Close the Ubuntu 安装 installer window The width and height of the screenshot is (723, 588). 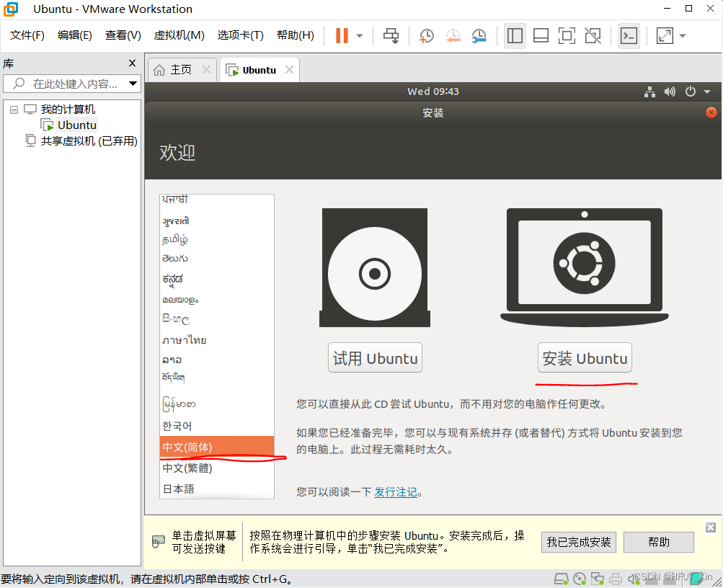(x=711, y=112)
